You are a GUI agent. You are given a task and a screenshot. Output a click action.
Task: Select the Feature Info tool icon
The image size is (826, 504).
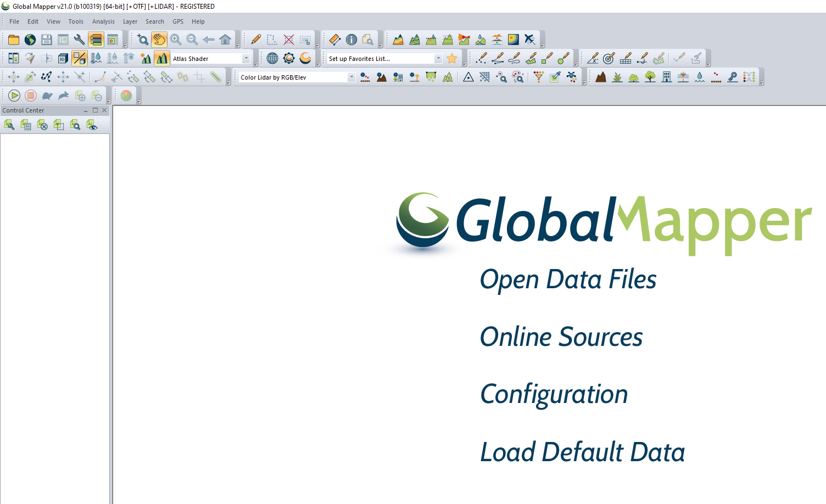coord(351,40)
